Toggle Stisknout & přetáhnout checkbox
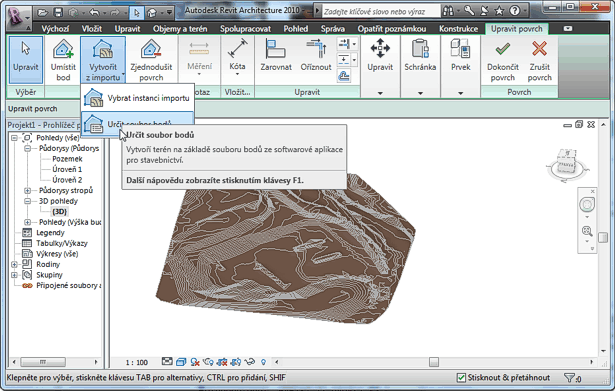 tap(462, 378)
